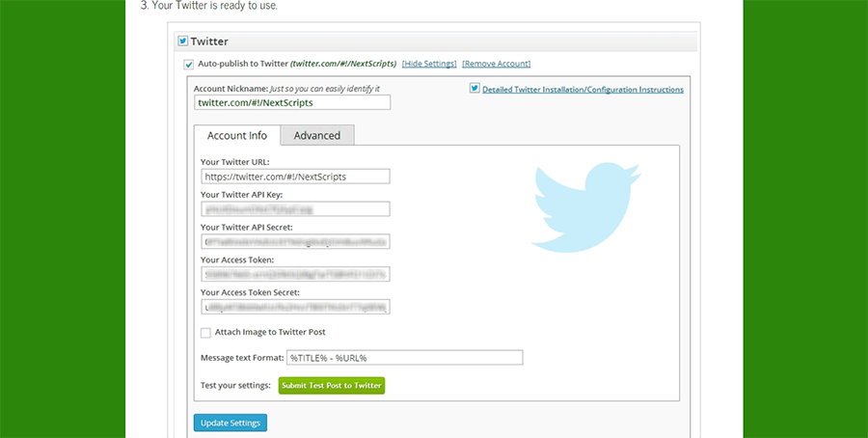
Task: Click the Update Settings button
Action: pos(231,423)
